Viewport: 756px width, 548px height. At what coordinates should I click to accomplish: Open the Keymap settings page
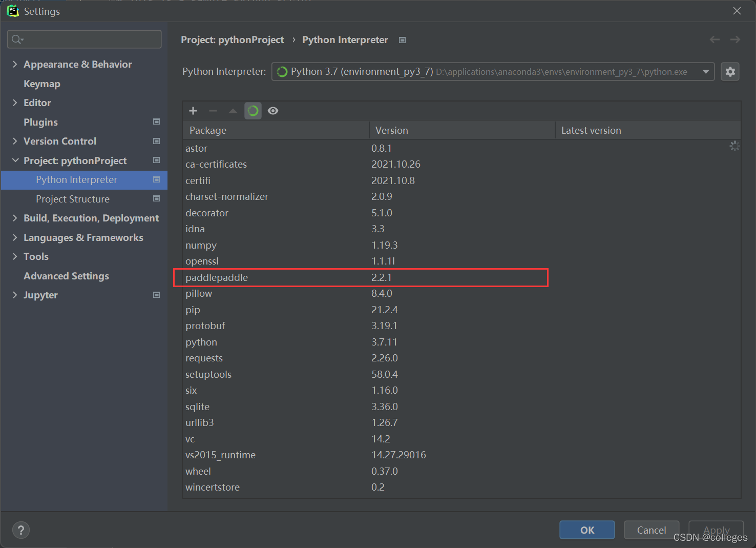(x=42, y=84)
